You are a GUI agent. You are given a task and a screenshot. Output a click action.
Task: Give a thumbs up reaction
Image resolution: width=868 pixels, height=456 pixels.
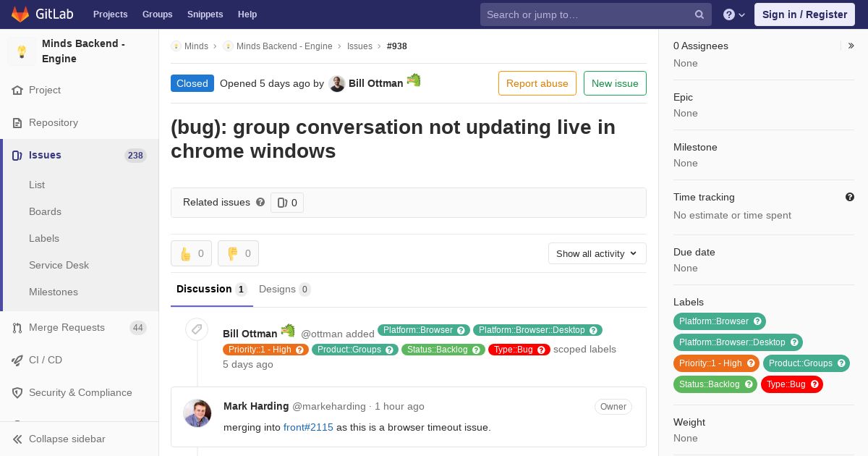click(x=192, y=253)
